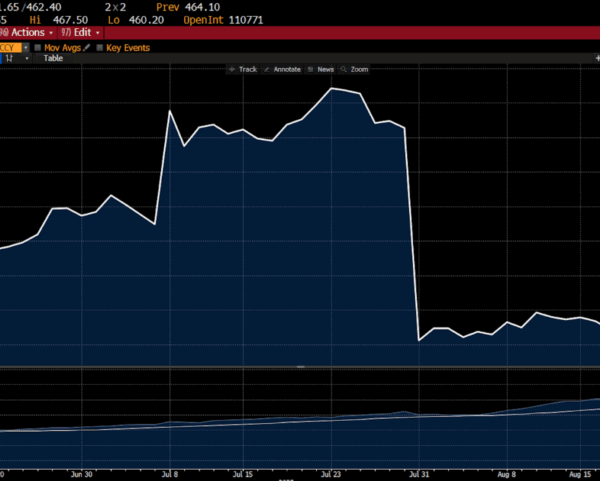600x481 pixels.
Task: Expand the Edit dropdown menu
Action: (x=82, y=32)
